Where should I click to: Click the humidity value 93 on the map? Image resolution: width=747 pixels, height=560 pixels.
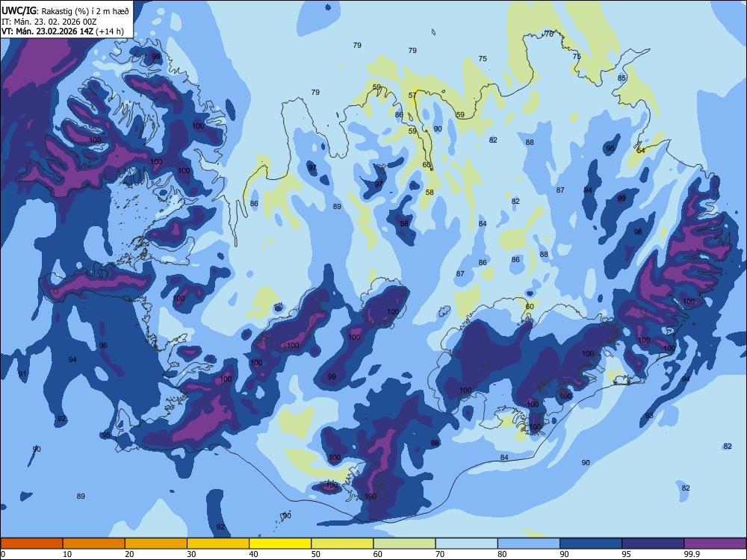[x=649, y=416]
